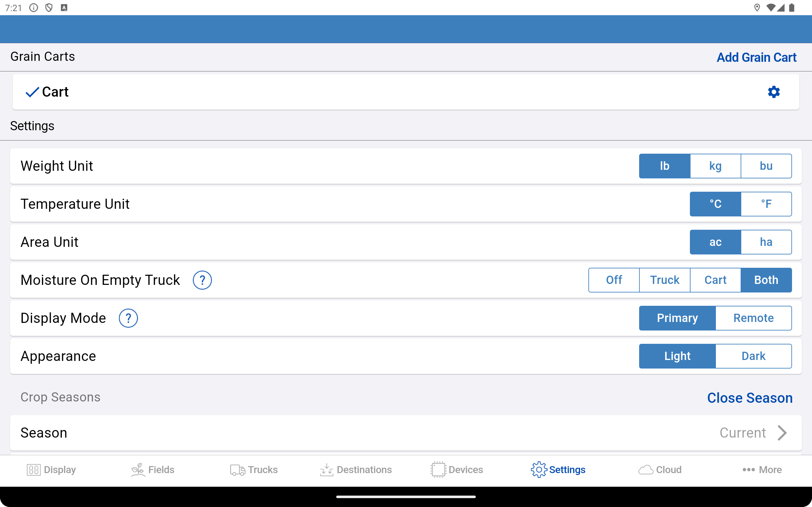Switch Weight Unit to kg
This screenshot has height=507, width=812.
(x=715, y=166)
